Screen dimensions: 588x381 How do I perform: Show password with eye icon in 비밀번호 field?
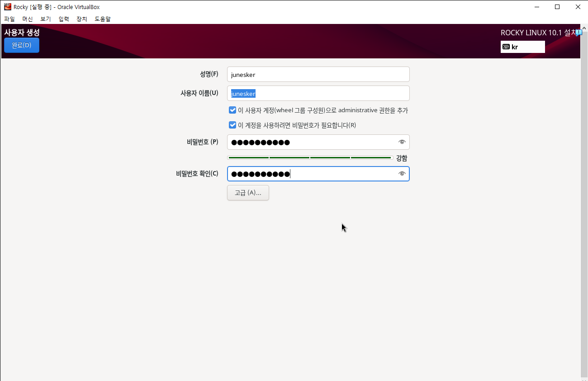coord(402,142)
